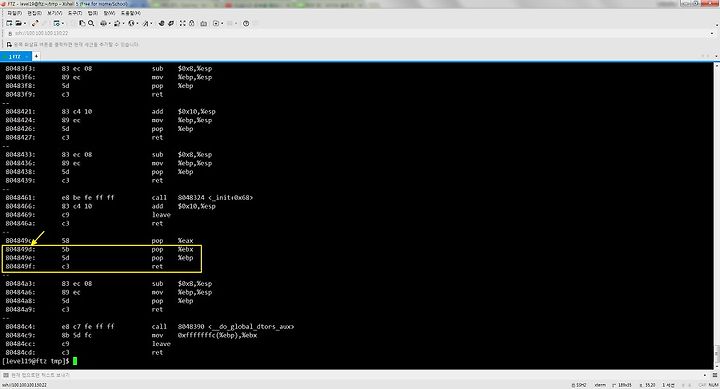Click the Keyboard mapping toolbar icon
Screen dimensions: 720x389
coord(203,23)
